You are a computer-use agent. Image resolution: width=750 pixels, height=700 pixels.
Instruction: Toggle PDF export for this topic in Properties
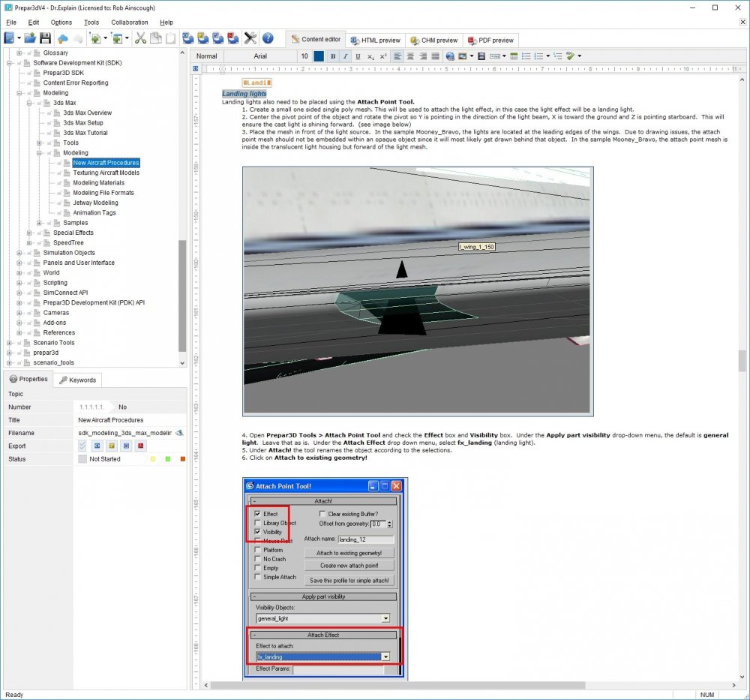141,446
